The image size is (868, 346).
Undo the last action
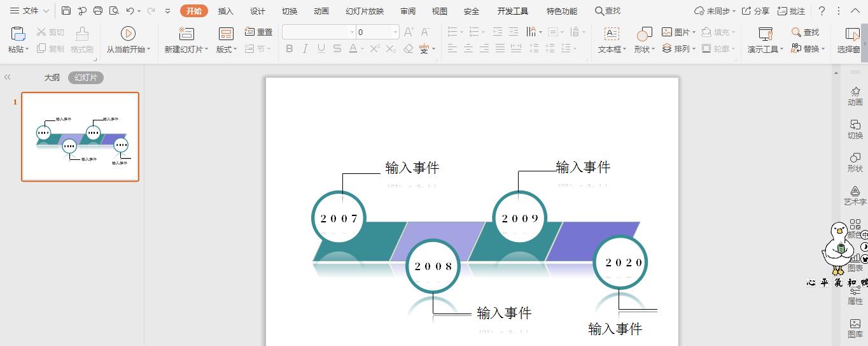pyautogui.click(x=130, y=11)
